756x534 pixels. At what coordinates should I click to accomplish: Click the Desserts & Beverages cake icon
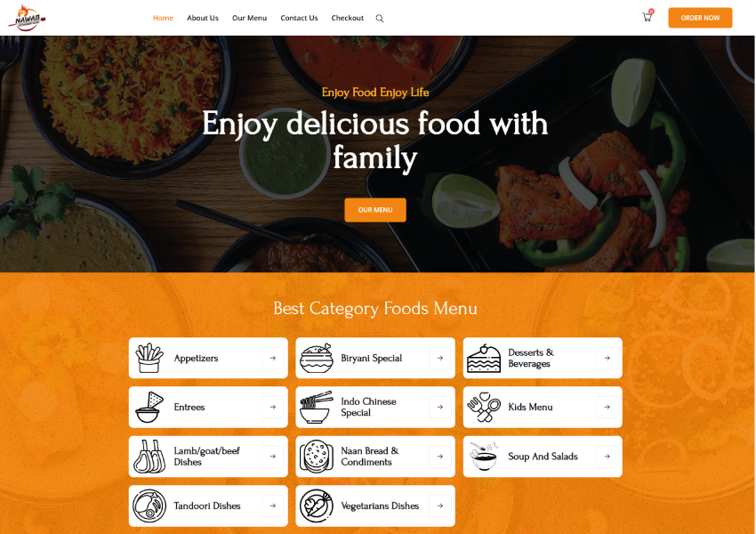[484, 358]
